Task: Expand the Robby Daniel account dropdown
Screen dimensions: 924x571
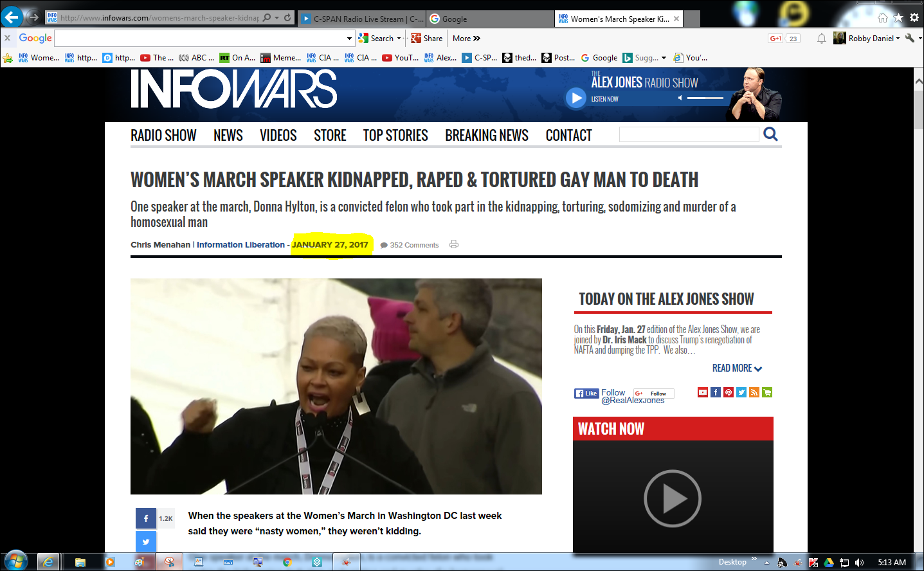Action: click(898, 39)
